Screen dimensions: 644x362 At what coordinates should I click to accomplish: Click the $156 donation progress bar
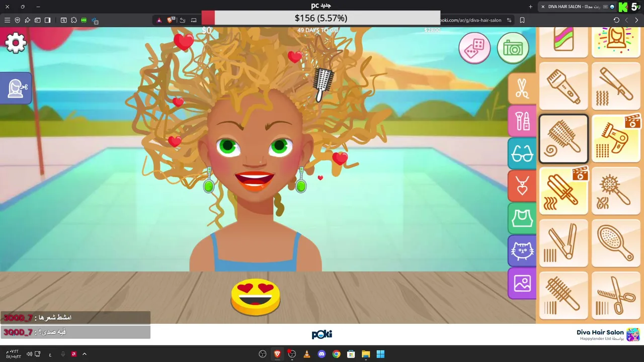(321, 18)
